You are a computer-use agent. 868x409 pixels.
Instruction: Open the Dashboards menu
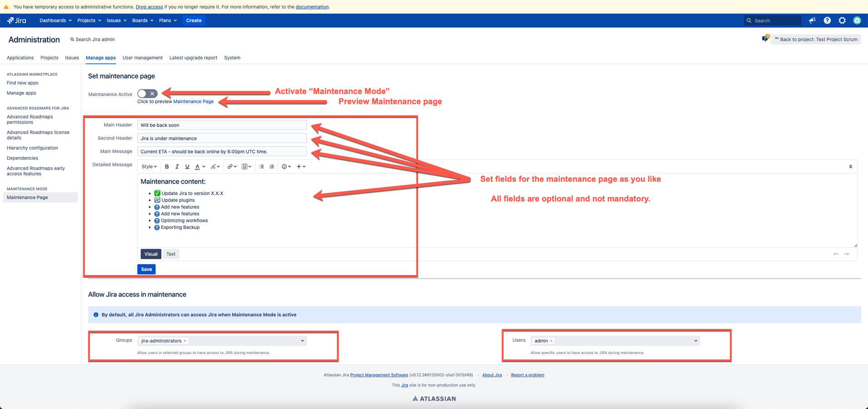click(x=55, y=20)
